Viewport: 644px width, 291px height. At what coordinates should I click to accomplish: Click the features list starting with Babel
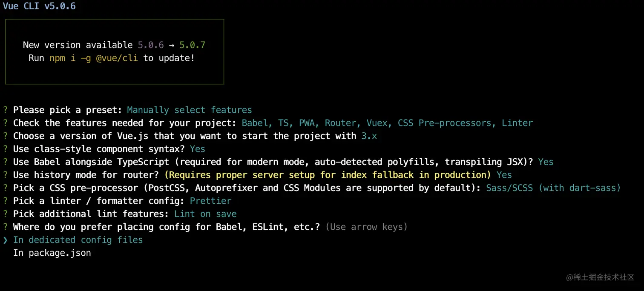click(x=387, y=123)
